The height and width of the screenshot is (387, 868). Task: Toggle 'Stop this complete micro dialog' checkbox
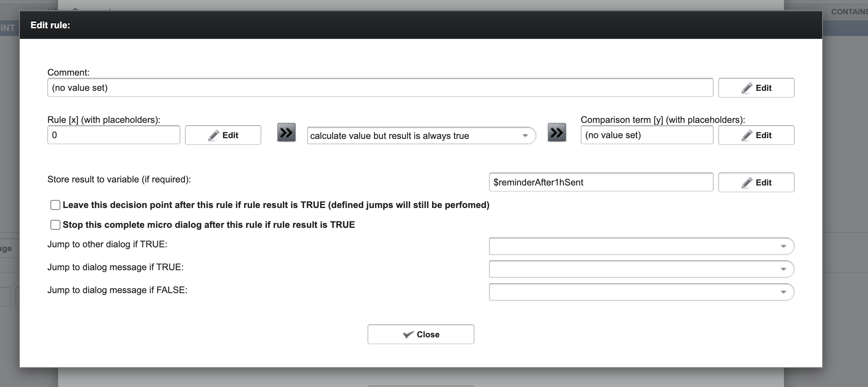pos(55,225)
